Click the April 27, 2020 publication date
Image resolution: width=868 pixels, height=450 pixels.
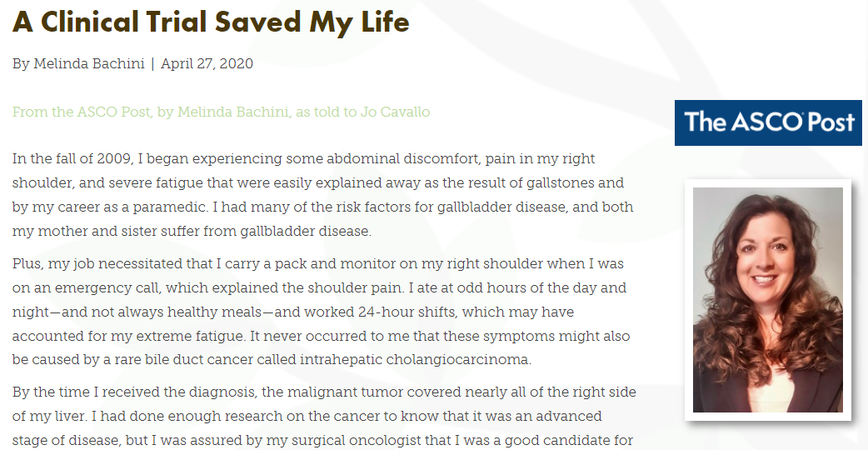[x=207, y=63]
